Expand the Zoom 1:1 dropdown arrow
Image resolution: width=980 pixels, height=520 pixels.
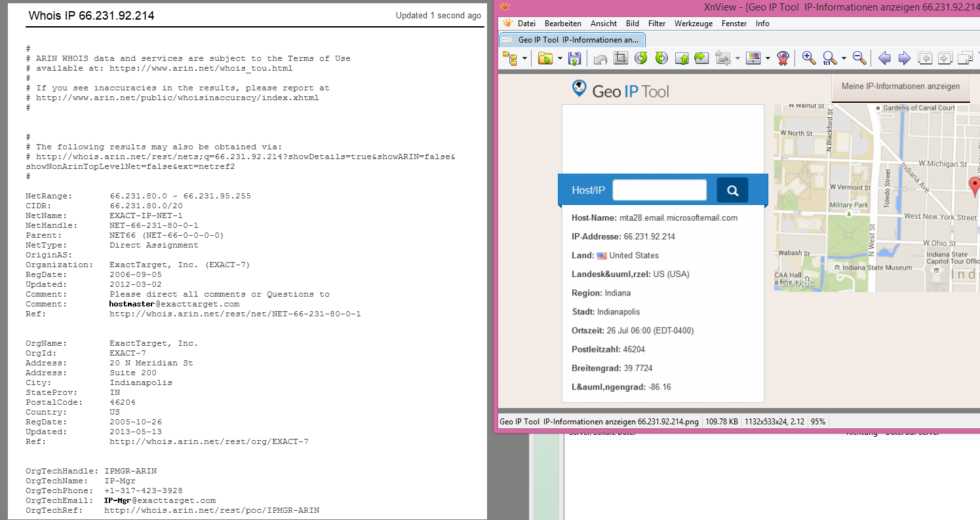pyautogui.click(x=844, y=59)
